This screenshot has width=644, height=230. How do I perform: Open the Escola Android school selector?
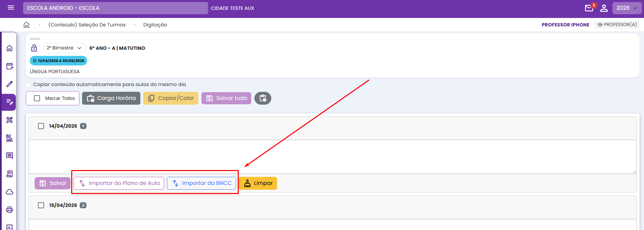click(115, 8)
